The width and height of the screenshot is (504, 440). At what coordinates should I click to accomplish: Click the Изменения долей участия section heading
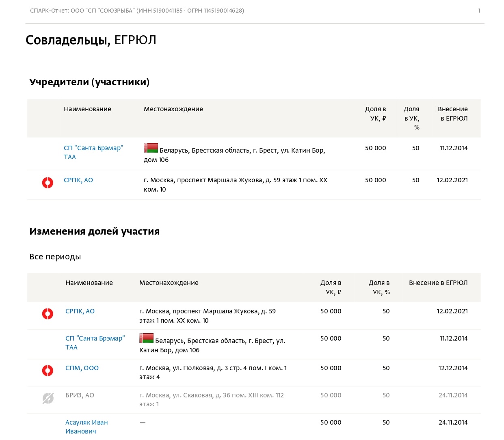tap(94, 231)
